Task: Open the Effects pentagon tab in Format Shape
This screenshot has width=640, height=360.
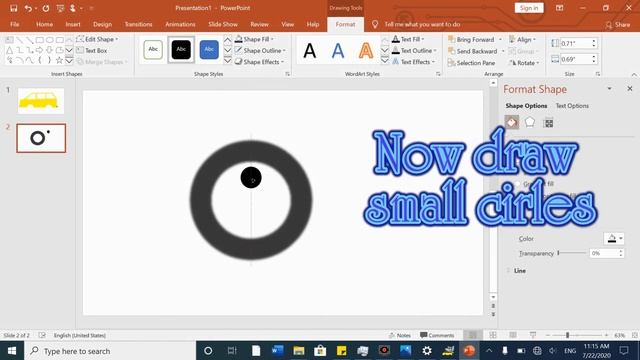Action: [530, 122]
